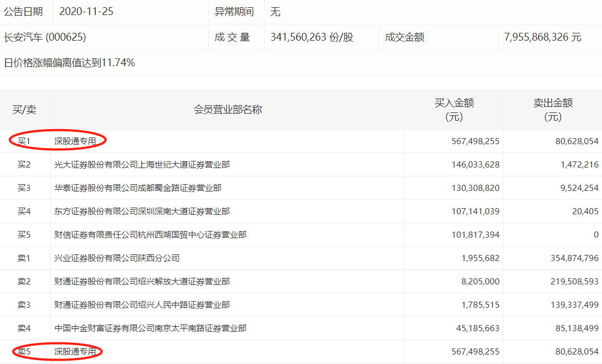Click 兴业证券股份有限公司陕西分公司

point(117,258)
